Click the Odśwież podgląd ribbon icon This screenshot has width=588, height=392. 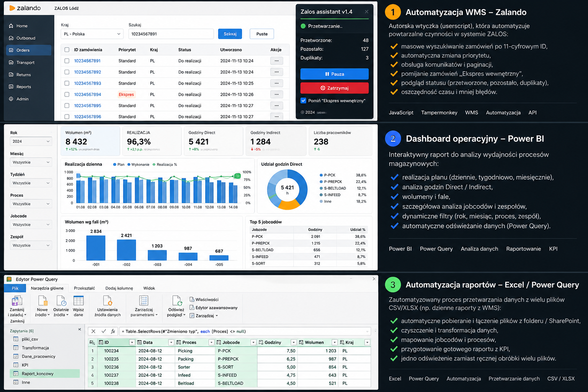pos(176,301)
